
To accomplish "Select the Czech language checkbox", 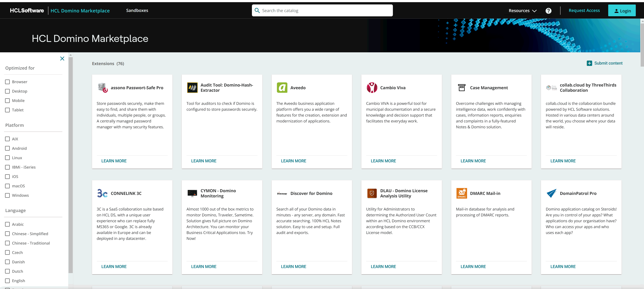I will click(8, 253).
